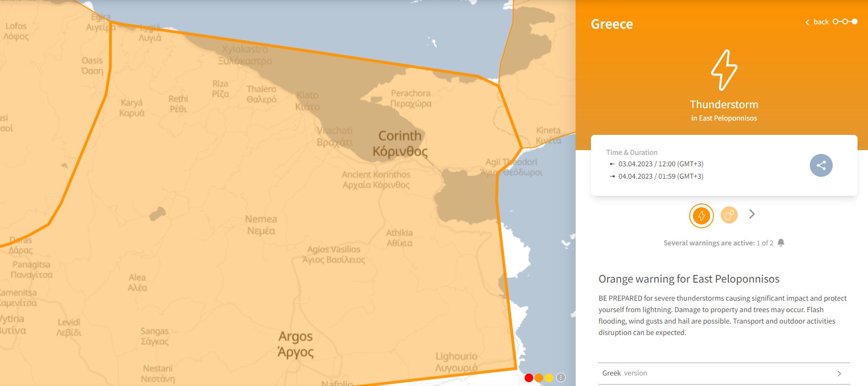Click the large lightning bolt header icon
The width and height of the screenshot is (868, 386).
click(x=723, y=70)
